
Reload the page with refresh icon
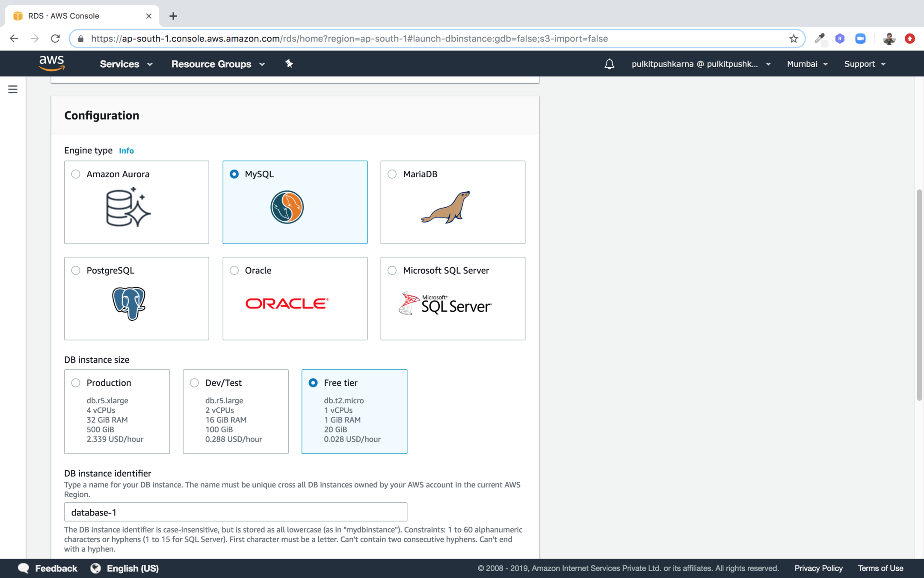[55, 39]
